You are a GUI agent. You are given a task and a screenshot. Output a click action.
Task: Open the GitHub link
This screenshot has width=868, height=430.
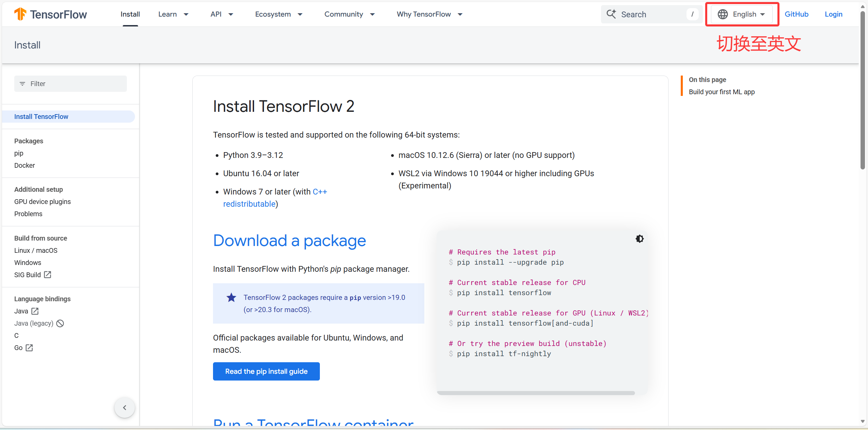(796, 14)
